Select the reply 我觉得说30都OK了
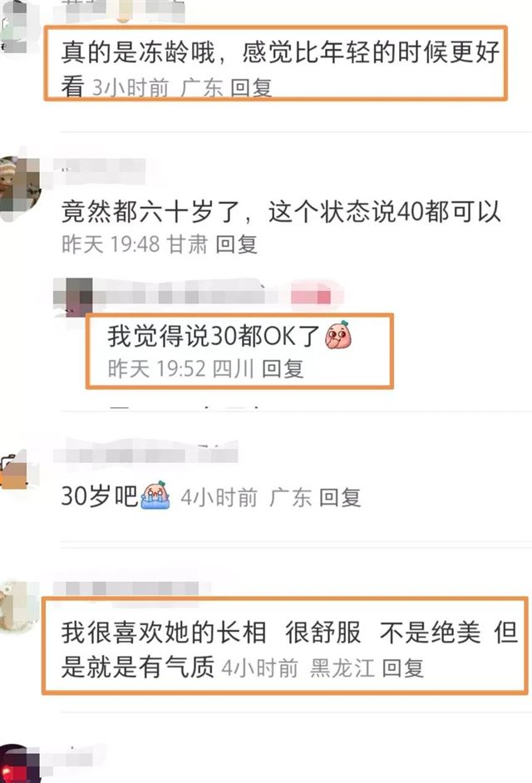The height and width of the screenshot is (783, 532). [x=214, y=336]
